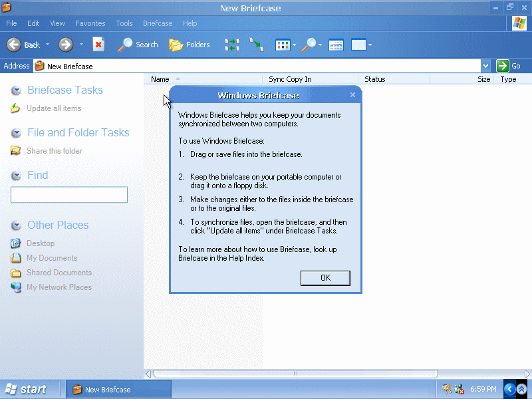Click Desktop icon in Other Places
Screen dimensions: 532x399
(15, 243)
